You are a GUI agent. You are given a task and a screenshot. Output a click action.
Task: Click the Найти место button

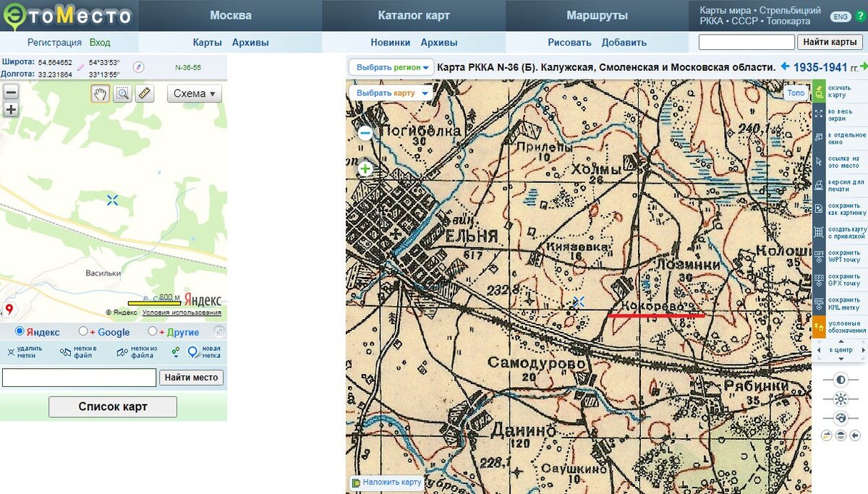click(x=191, y=378)
